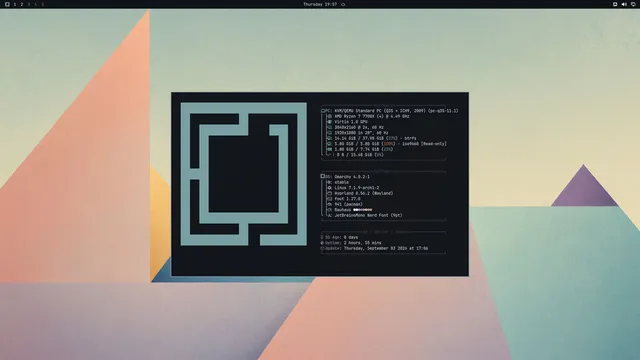Click the Bauhaus theme color palette dots

tap(362, 210)
